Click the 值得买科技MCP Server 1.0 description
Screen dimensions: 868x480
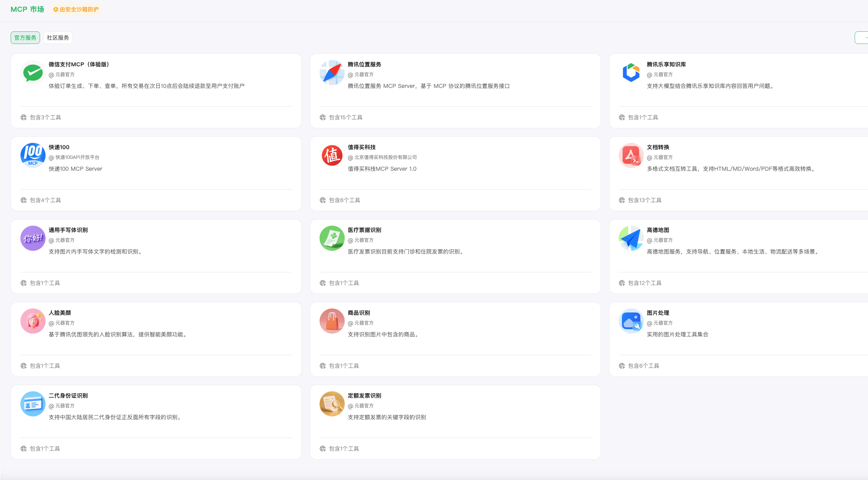click(382, 169)
